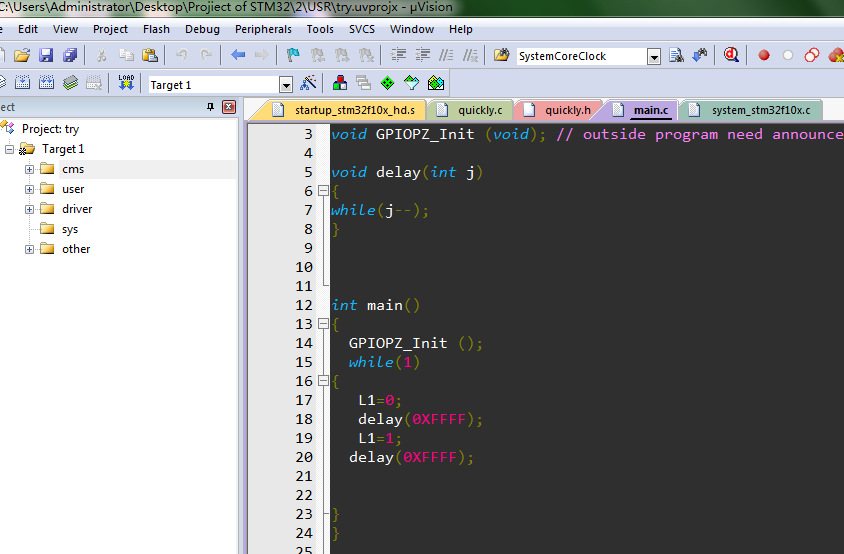Image resolution: width=844 pixels, height=554 pixels.
Task: Open the Tools menu
Action: [320, 29]
